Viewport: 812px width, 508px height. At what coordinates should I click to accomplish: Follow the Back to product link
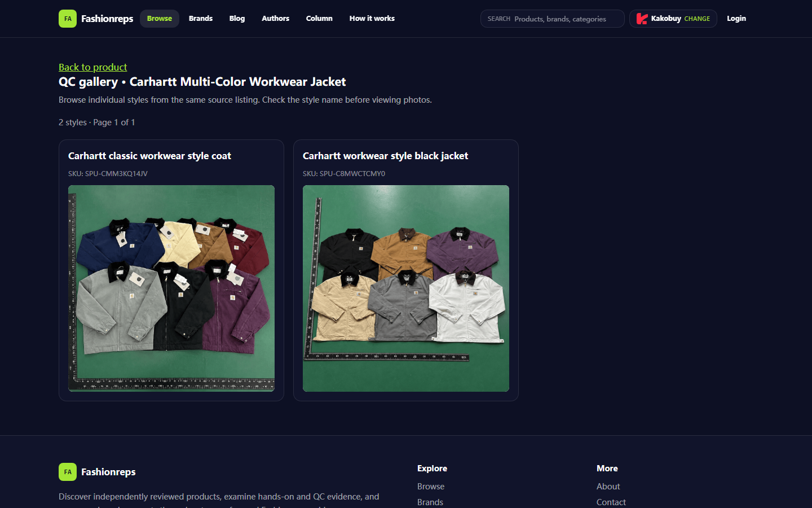(93, 67)
